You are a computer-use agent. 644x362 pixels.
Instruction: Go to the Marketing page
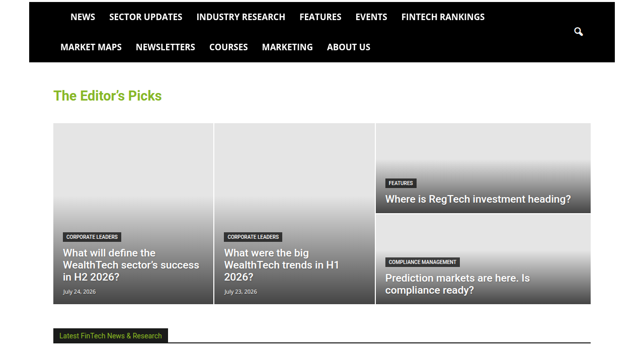pos(287,47)
